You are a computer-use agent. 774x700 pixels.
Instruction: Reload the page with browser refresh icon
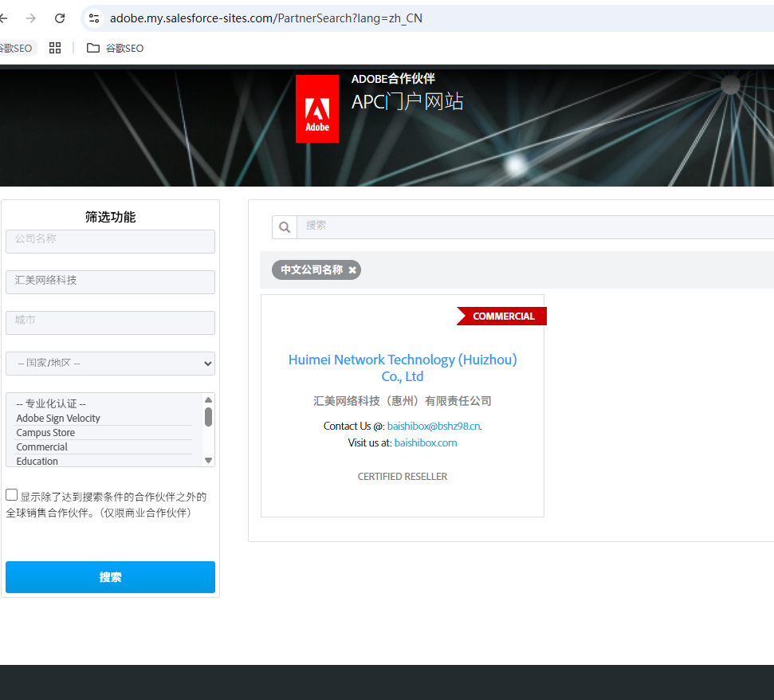(x=60, y=18)
